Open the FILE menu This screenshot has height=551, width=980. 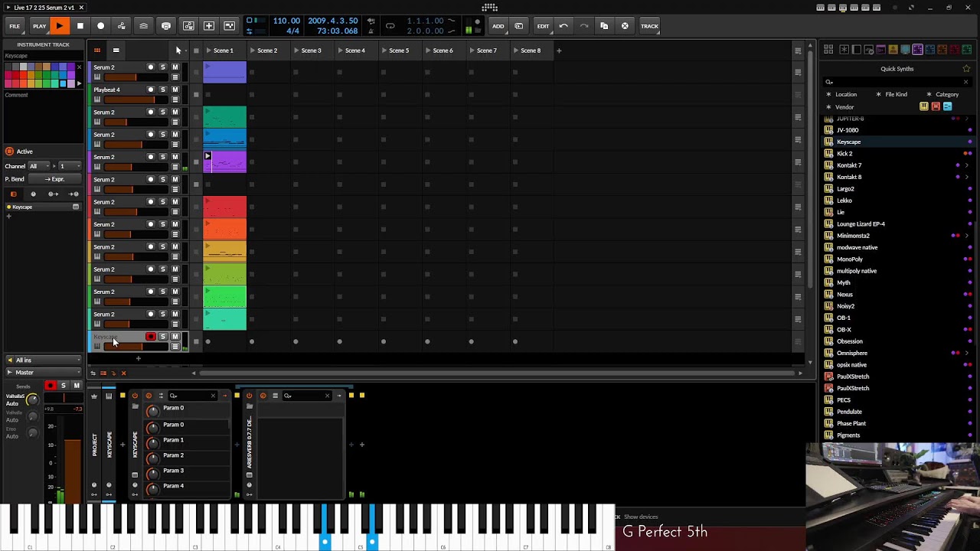[15, 26]
